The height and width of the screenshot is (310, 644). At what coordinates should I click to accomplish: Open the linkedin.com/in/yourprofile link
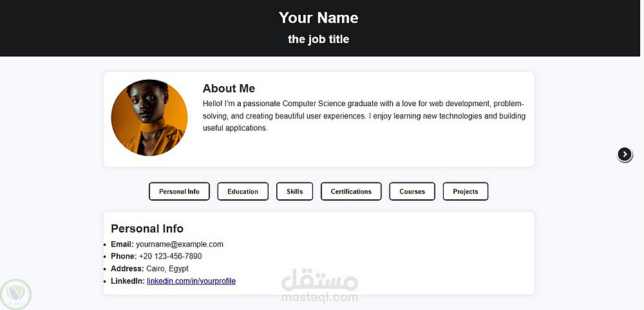pyautogui.click(x=191, y=281)
